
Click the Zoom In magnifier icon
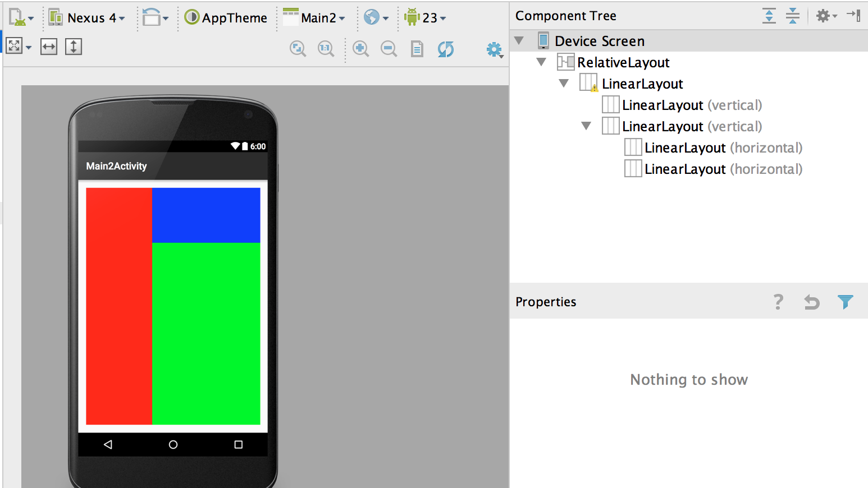click(360, 49)
